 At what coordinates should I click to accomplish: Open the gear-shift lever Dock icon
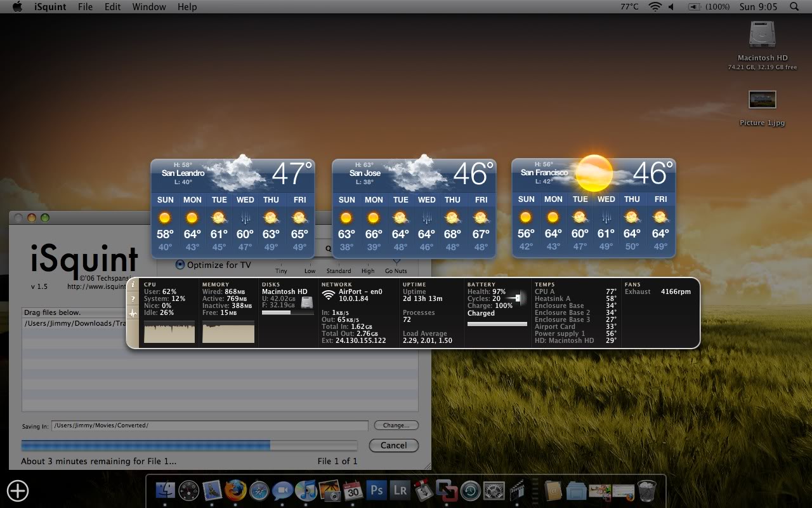[423, 491]
